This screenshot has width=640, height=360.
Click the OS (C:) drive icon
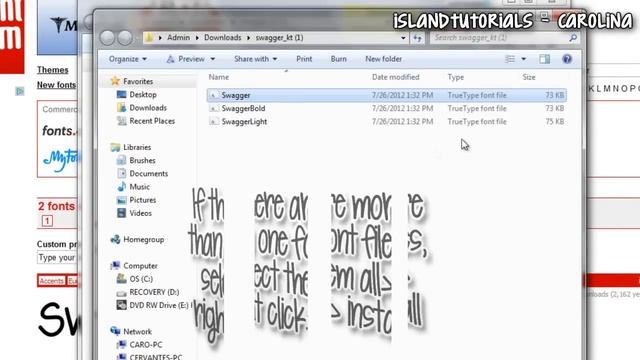coord(121,279)
